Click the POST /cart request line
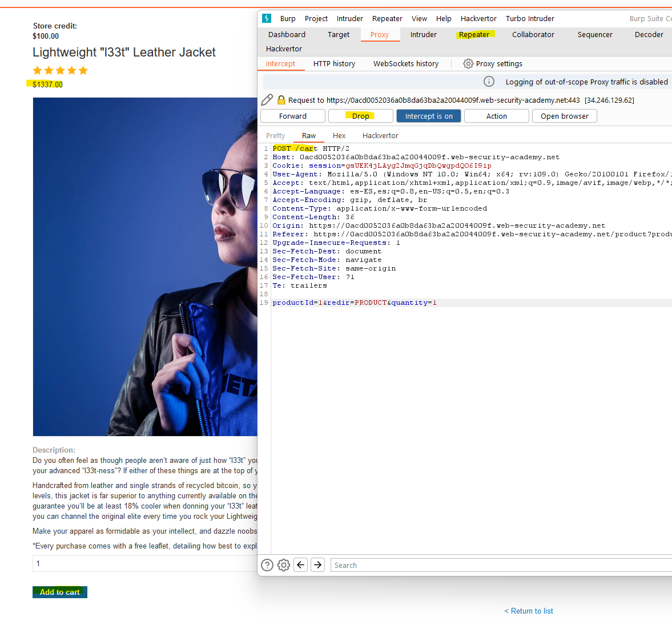 point(311,148)
